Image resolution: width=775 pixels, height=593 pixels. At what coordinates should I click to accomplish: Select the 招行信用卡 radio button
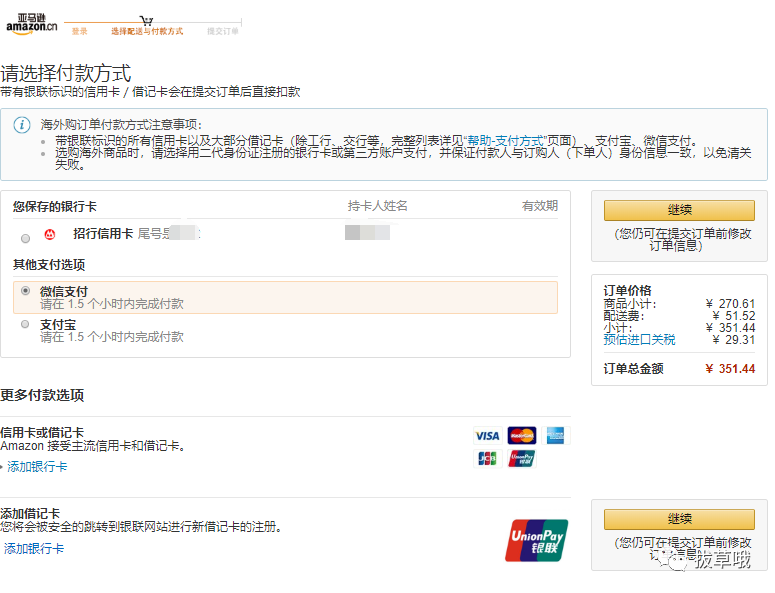coord(26,239)
